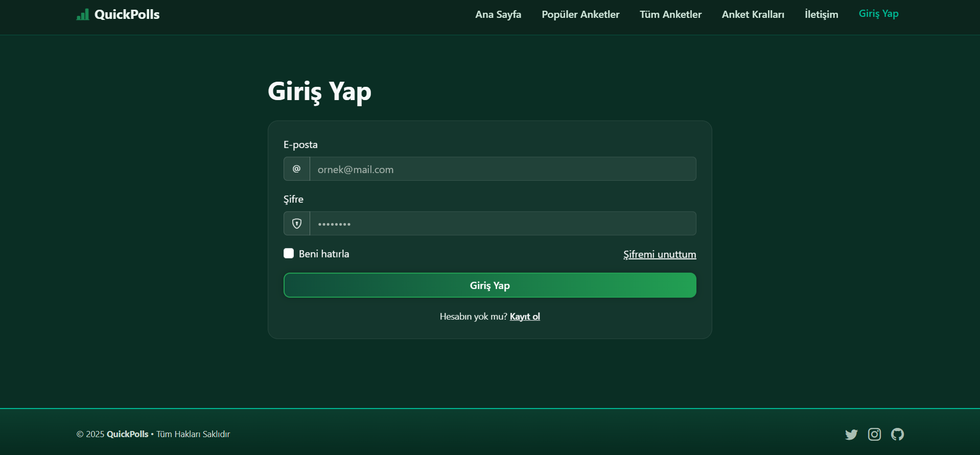The height and width of the screenshot is (455, 980).
Task: Open the GitHub icon in the footer
Action: click(897, 434)
